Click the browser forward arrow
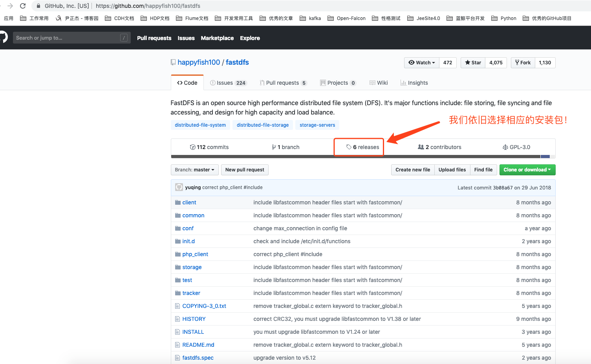 pyautogui.click(x=10, y=6)
